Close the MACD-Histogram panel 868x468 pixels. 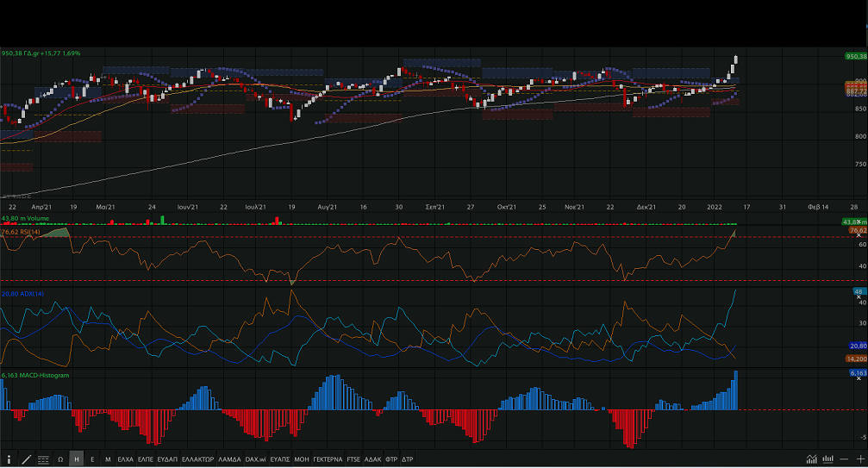[x=858, y=379]
